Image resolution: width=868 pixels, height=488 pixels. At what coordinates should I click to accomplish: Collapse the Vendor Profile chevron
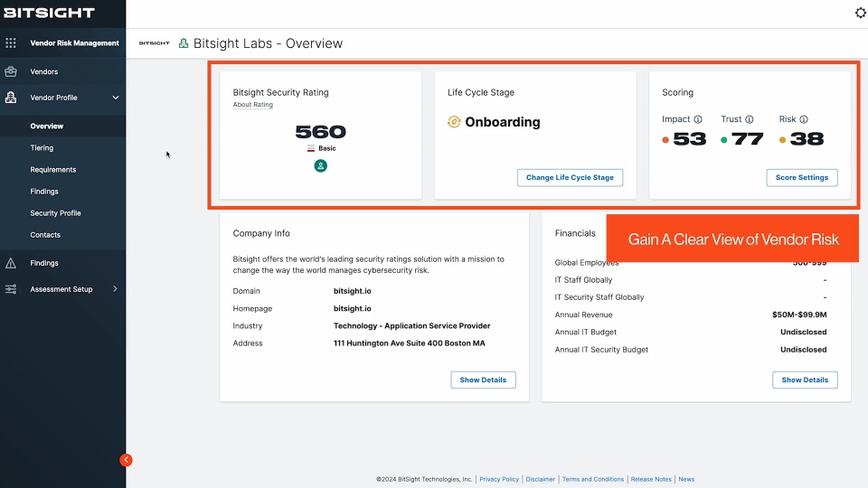(115, 98)
